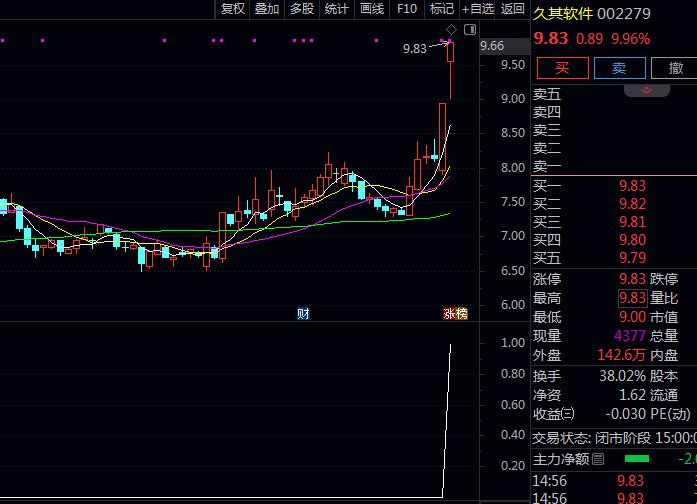Add stock via +自选 button
Image resolution: width=697 pixels, height=504 pixels.
(x=478, y=9)
